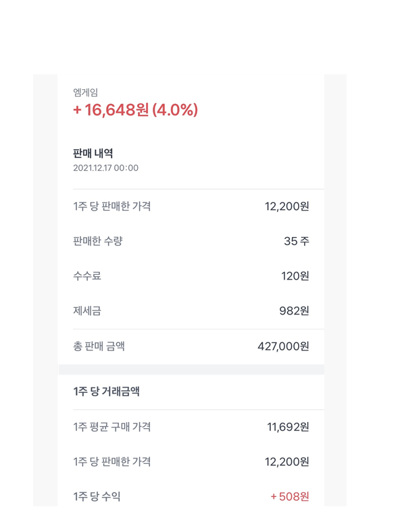Select the 982원 tax amount
This screenshot has height=532, width=400.
coord(294,311)
